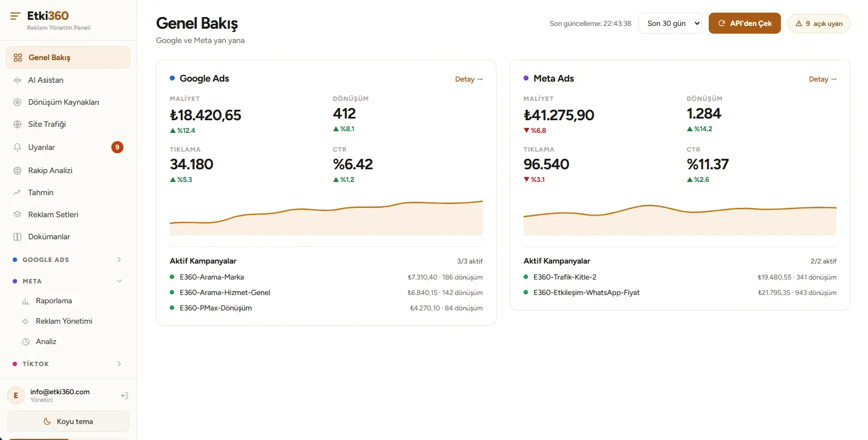
Task: Open Dönüşüm Kaynakları in the sidebar
Action: click(68, 102)
